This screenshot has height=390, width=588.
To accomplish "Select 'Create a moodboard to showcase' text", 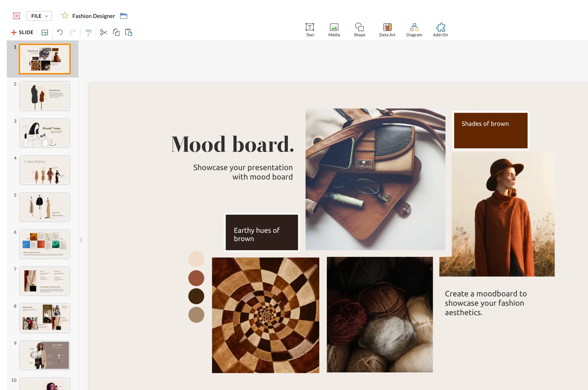I will (x=486, y=303).
